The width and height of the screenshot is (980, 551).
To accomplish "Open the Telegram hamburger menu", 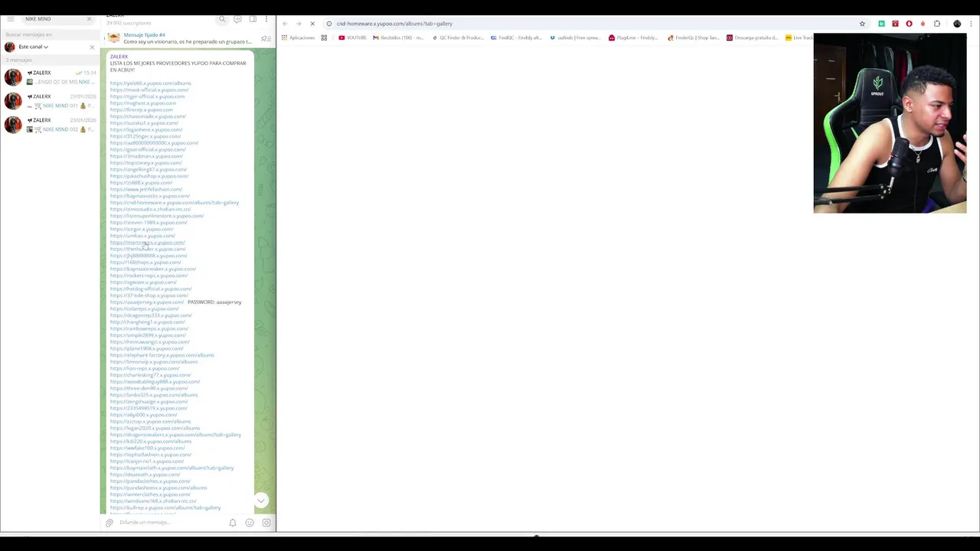I will (11, 18).
